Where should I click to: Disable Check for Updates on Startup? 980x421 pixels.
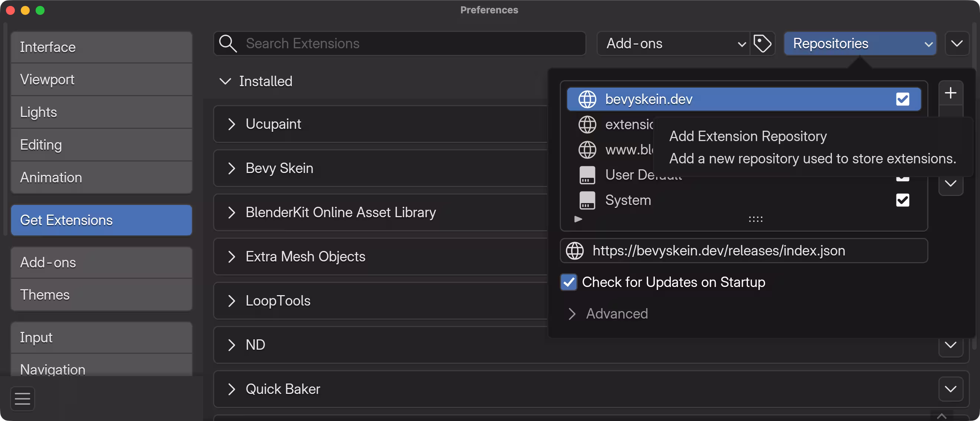568,282
